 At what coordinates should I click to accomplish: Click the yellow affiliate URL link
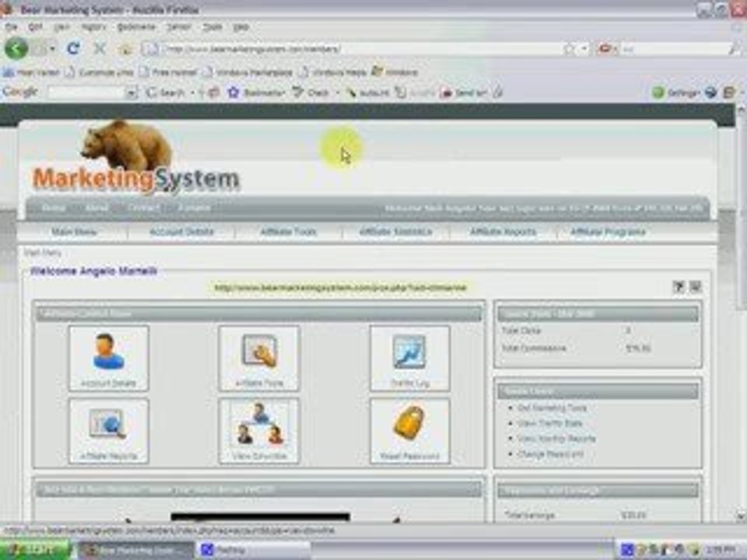(x=340, y=288)
